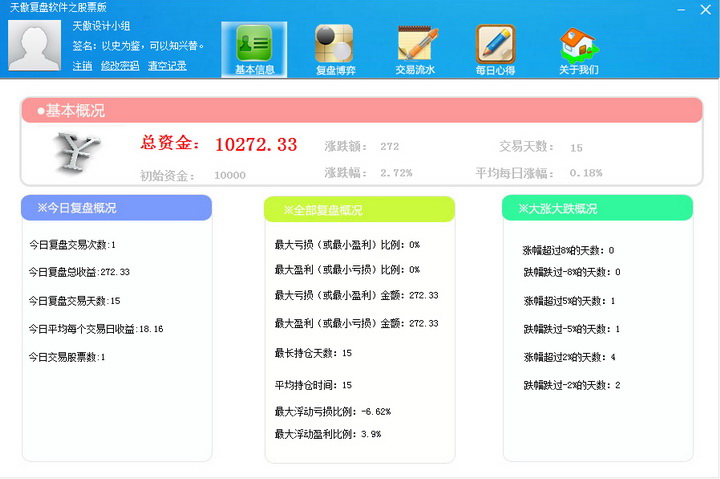Click the total funds value 10272.33
The height and width of the screenshot is (479, 720).
256,144
